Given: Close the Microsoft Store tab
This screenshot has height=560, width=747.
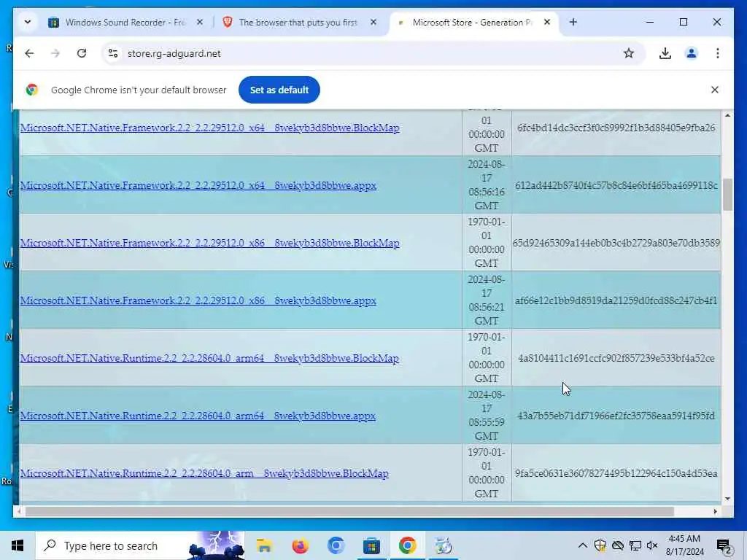Looking at the screenshot, I should click(x=547, y=22).
